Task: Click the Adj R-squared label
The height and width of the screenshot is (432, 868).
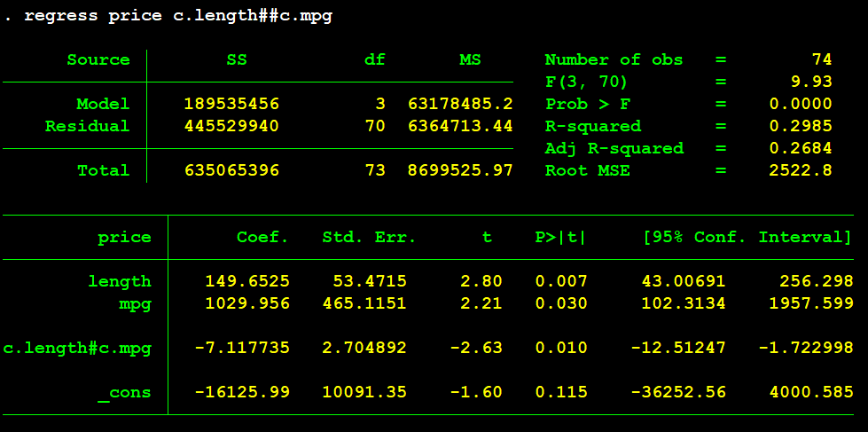Action: tap(614, 148)
